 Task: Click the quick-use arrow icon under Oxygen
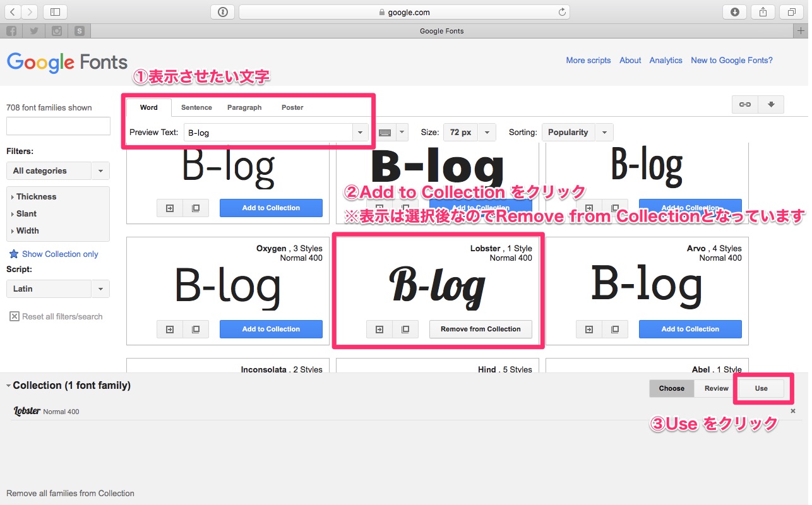(170, 330)
